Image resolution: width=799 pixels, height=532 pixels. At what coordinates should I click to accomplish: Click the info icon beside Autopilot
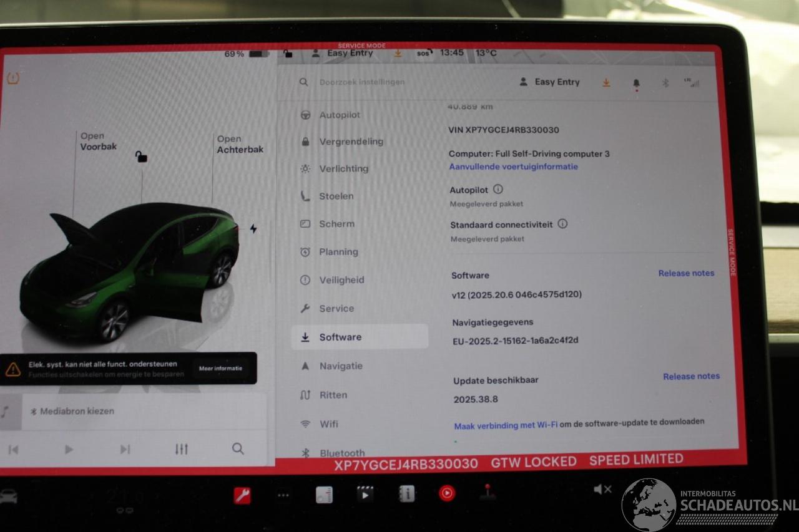(498, 189)
